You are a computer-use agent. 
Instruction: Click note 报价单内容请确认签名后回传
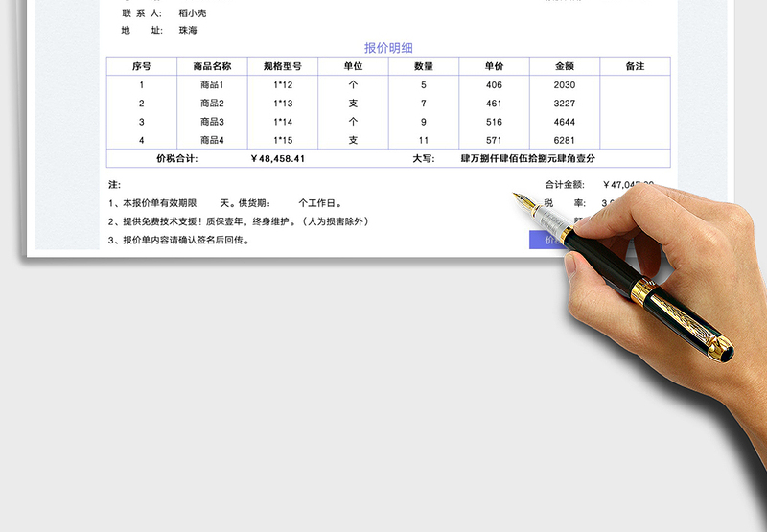[179, 240]
